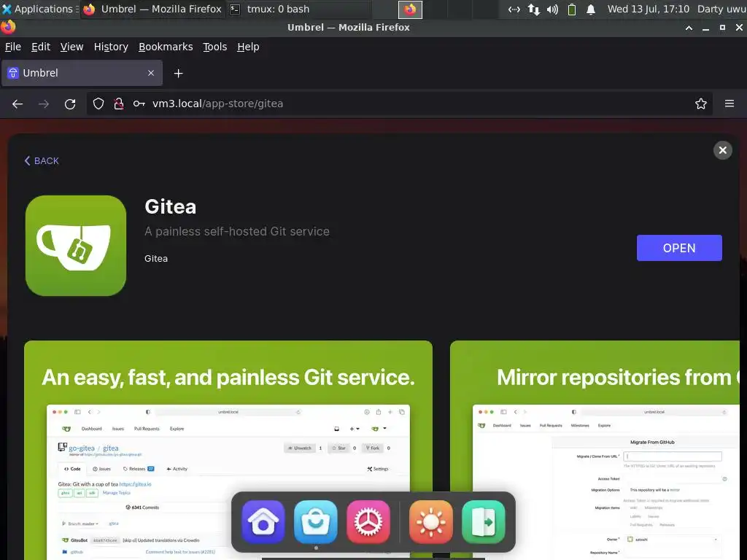
Task: Click Firefox back navigation arrow
Action: 18,104
